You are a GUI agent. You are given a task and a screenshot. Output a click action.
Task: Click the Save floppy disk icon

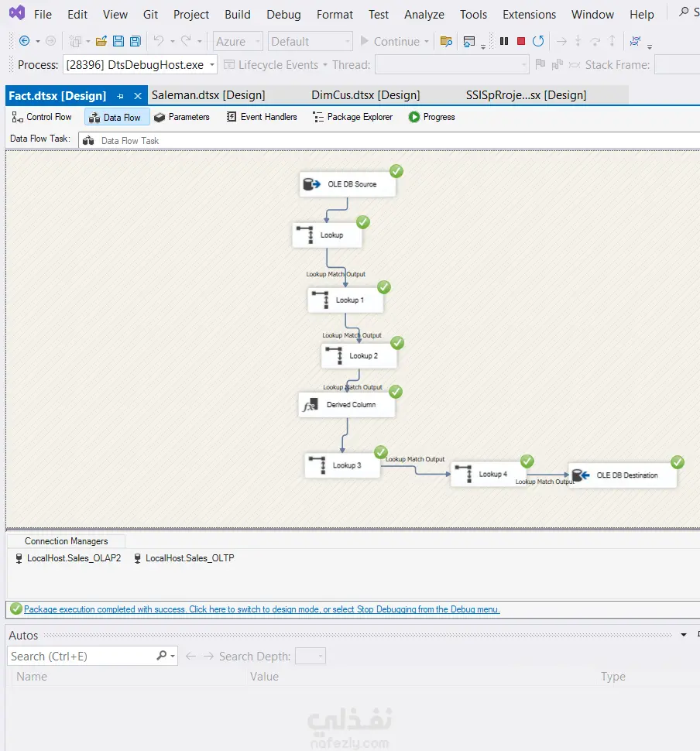(118, 41)
